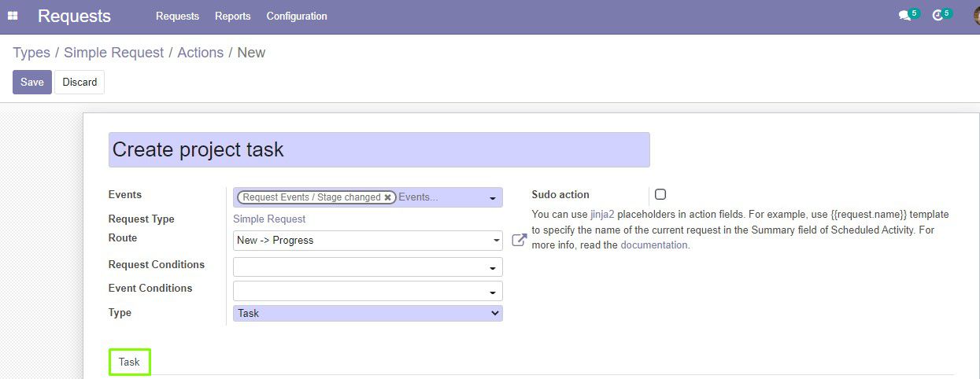980x379 pixels.
Task: Open the apps grid menu icon
Action: tap(13, 16)
